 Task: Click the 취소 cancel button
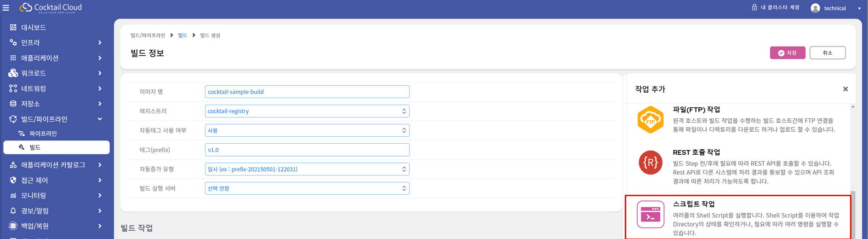pyautogui.click(x=827, y=53)
